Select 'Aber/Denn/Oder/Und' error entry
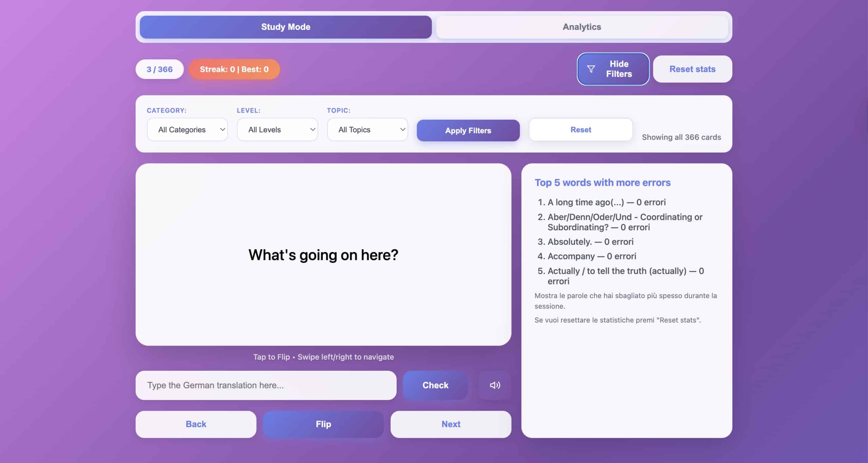 625,222
